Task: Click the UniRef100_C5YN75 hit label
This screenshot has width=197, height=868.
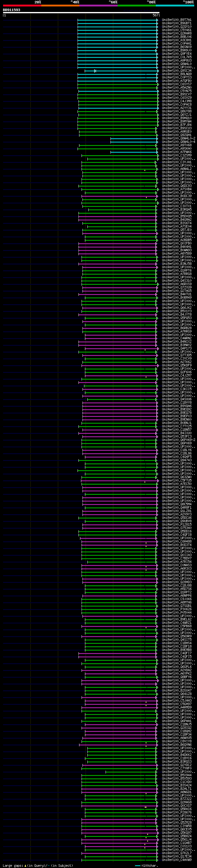Action: click(177, 91)
